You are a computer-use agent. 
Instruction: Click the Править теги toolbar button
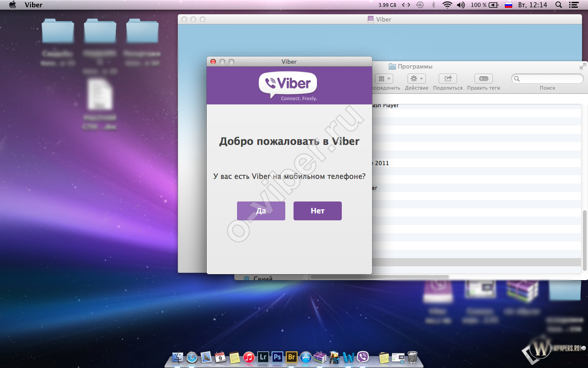point(483,79)
